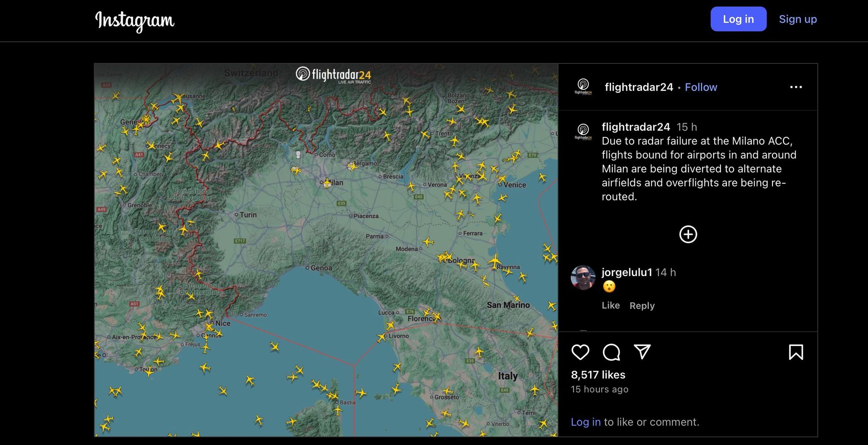Image resolution: width=868 pixels, height=445 pixels.
Task: Open the Sign up link
Action: pos(797,19)
